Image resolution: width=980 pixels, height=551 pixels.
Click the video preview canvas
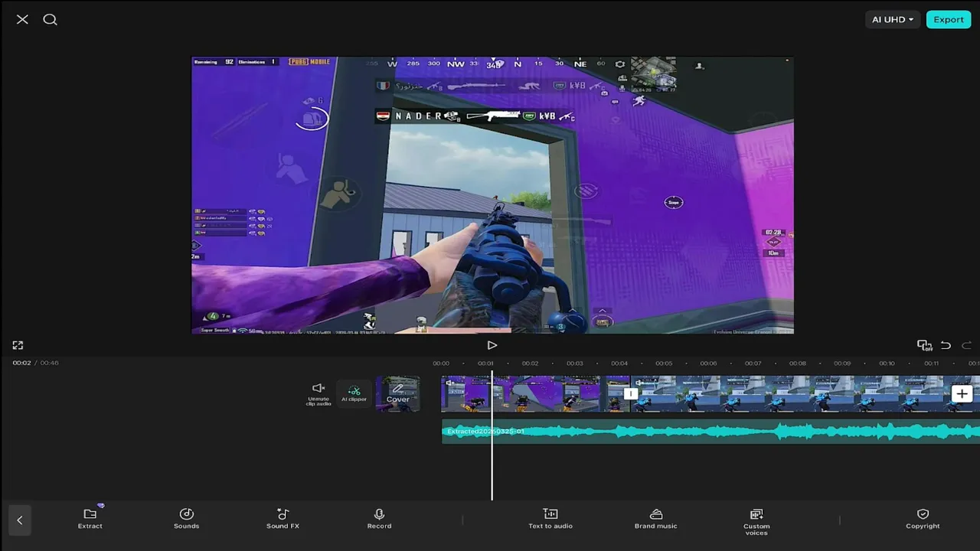point(492,195)
